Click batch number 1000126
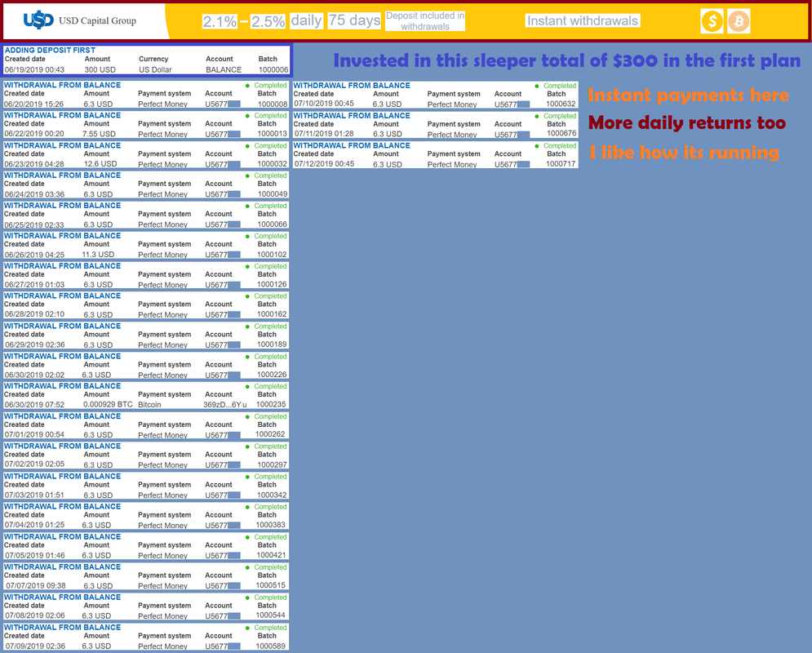Screen dimensions: 812x653 pyautogui.click(x=272, y=284)
